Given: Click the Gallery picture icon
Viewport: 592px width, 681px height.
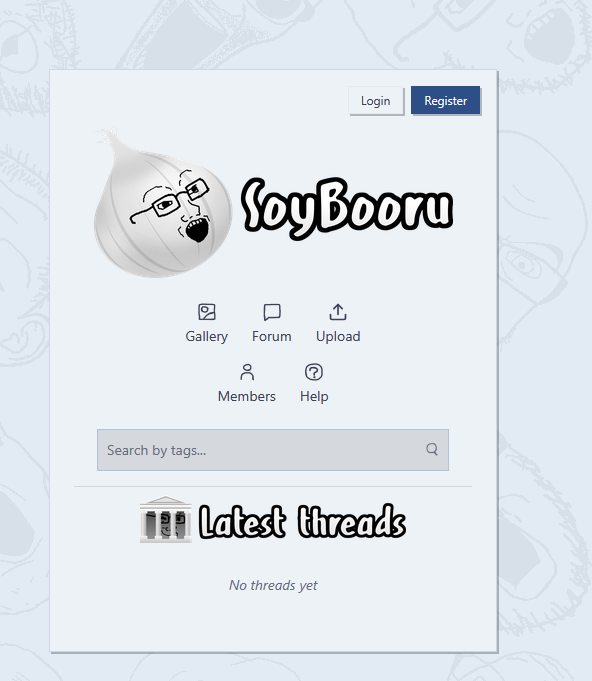Looking at the screenshot, I should (207, 312).
